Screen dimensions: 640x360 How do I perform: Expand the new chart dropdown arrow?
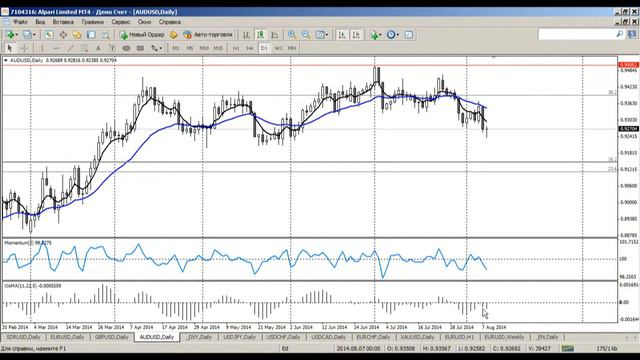16,35
